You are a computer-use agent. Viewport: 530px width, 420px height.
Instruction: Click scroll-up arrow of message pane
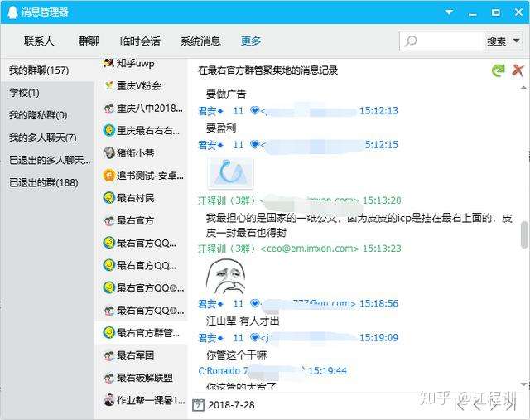(x=523, y=88)
